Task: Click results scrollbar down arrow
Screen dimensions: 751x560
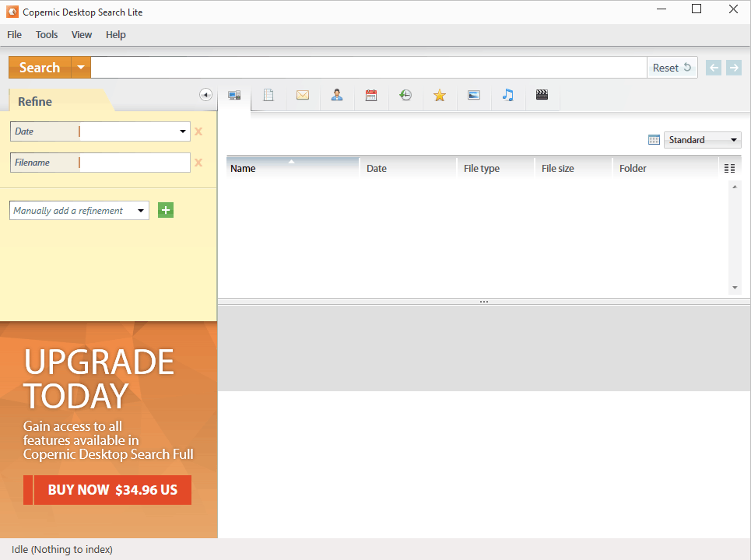Action: click(735, 288)
